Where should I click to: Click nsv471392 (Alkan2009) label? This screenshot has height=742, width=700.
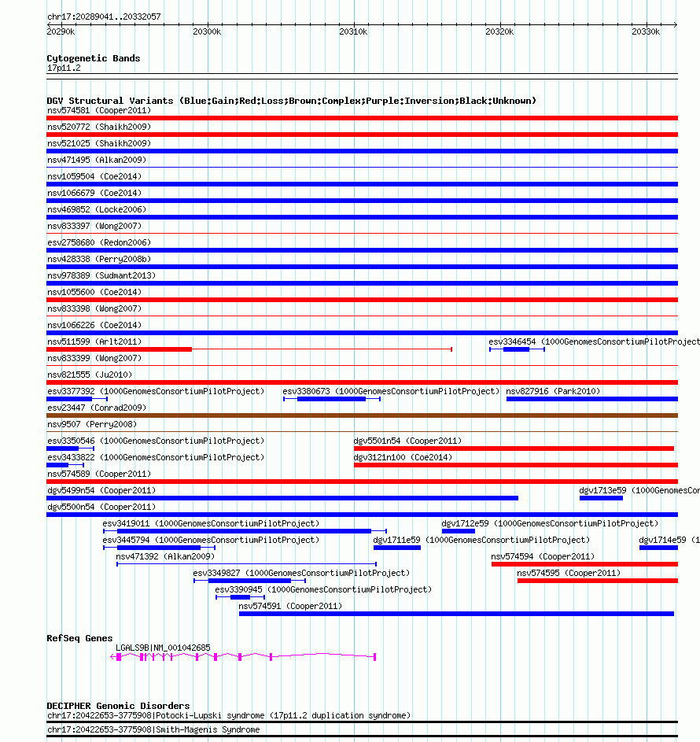tap(165, 556)
